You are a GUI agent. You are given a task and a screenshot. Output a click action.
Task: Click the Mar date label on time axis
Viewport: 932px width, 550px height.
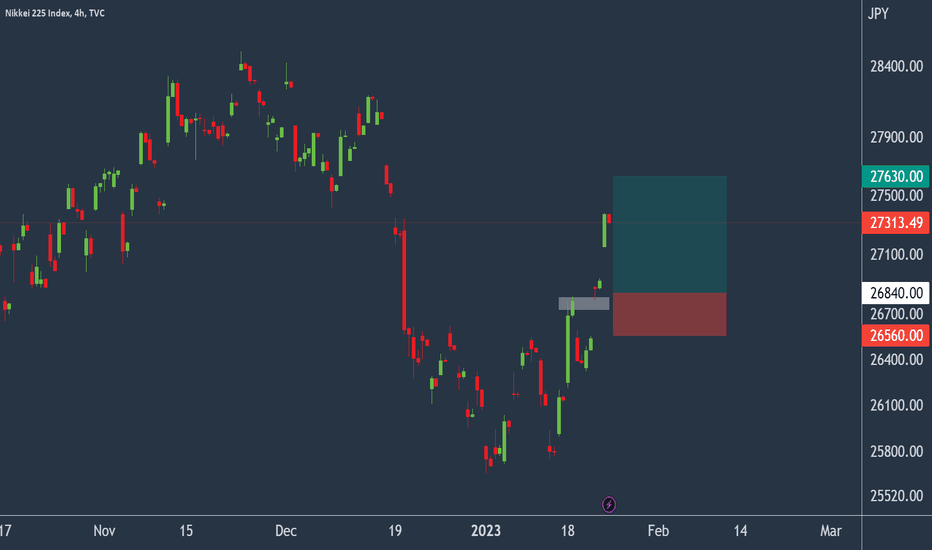[x=830, y=531]
